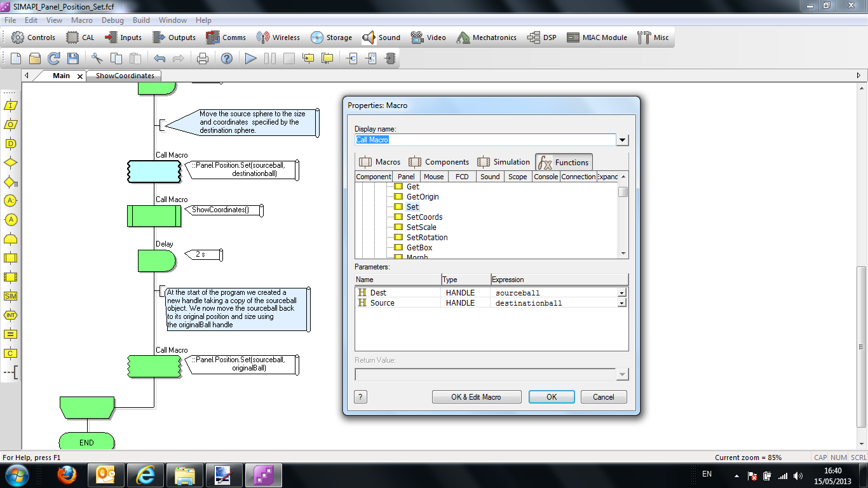
Task: Select the Sound function category tab
Action: pyautogui.click(x=490, y=177)
